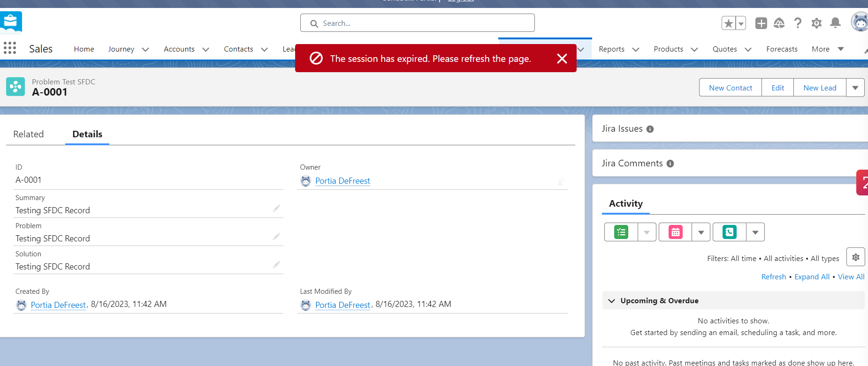Screen dimensions: 868x366
Task: Open the Forecasts tab
Action: [x=782, y=49]
